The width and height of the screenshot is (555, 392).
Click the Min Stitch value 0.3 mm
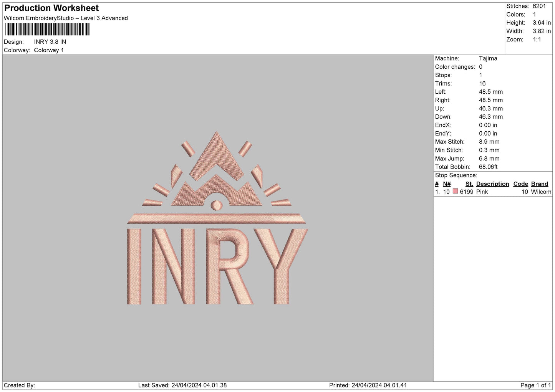pos(489,150)
